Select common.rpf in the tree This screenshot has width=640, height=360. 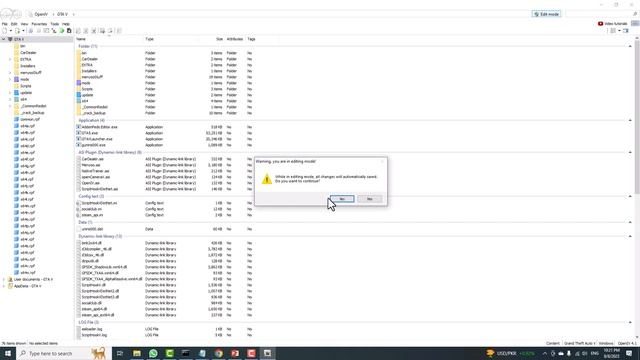30,119
